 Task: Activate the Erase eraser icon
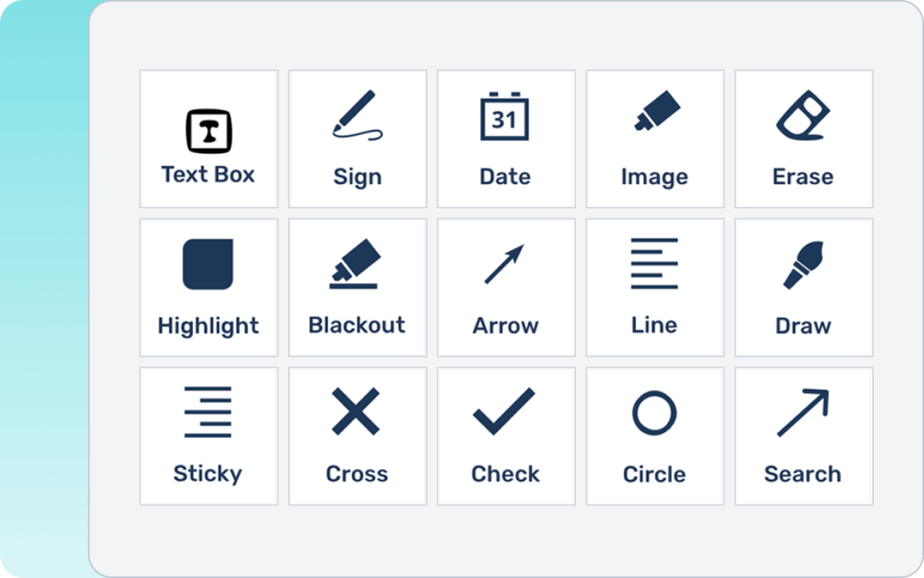click(802, 116)
